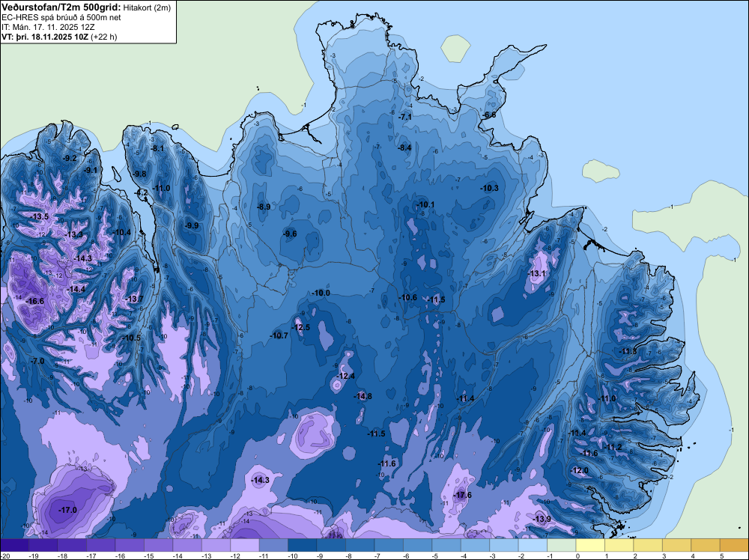Click the -13.5 temperature value
The height and width of the screenshot is (560, 749).
click(x=40, y=217)
